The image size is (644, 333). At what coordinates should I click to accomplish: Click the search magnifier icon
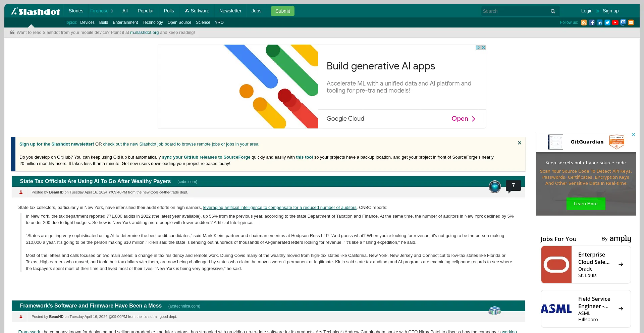553,11
